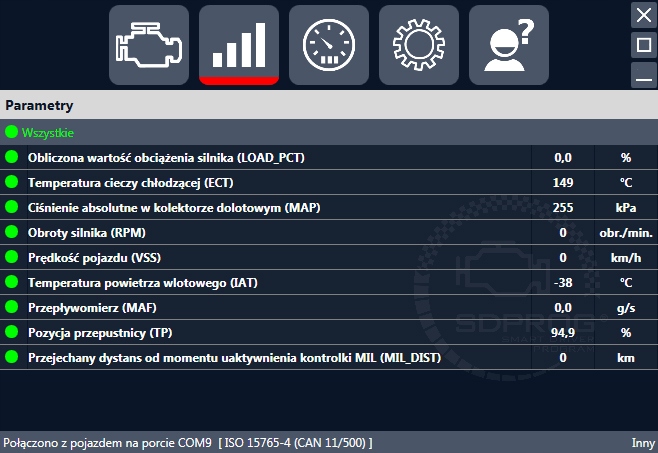The width and height of the screenshot is (658, 453).
Task: Toggle the LOAD_PCT parameter green indicator
Action: click(11, 157)
